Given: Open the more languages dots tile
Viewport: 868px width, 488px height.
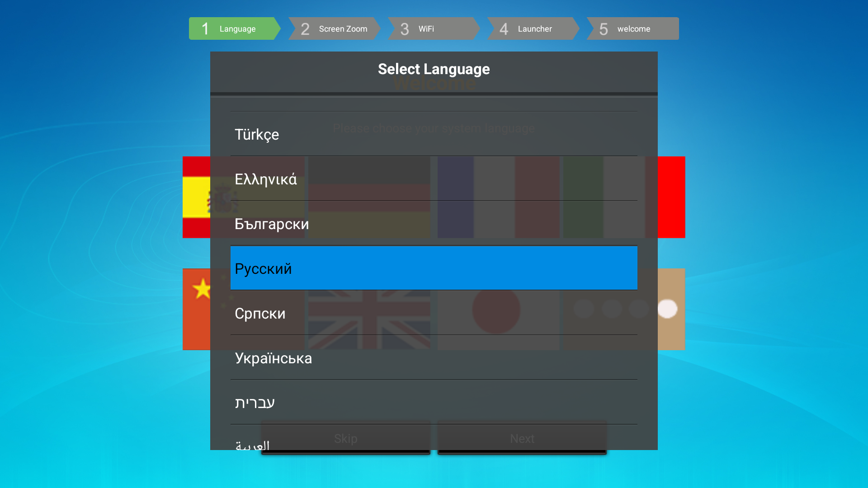Looking at the screenshot, I should click(x=671, y=309).
